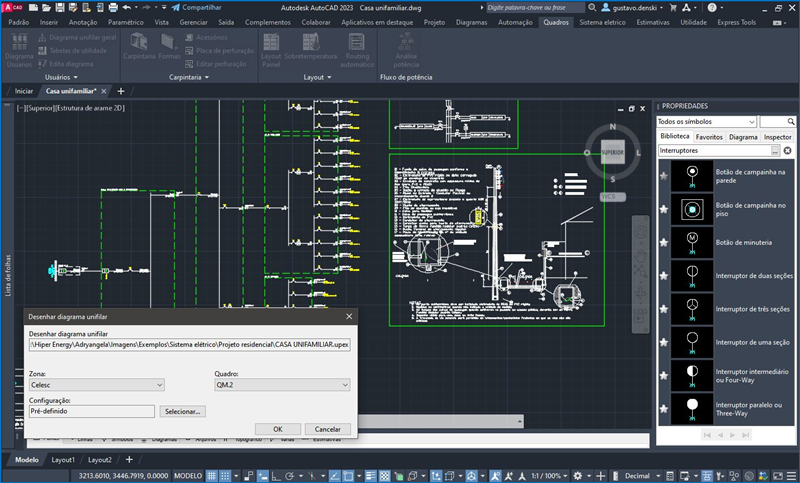Click the unifilar diagram file path field
Image resolution: width=800 pixels, height=483 pixels.
(189, 344)
